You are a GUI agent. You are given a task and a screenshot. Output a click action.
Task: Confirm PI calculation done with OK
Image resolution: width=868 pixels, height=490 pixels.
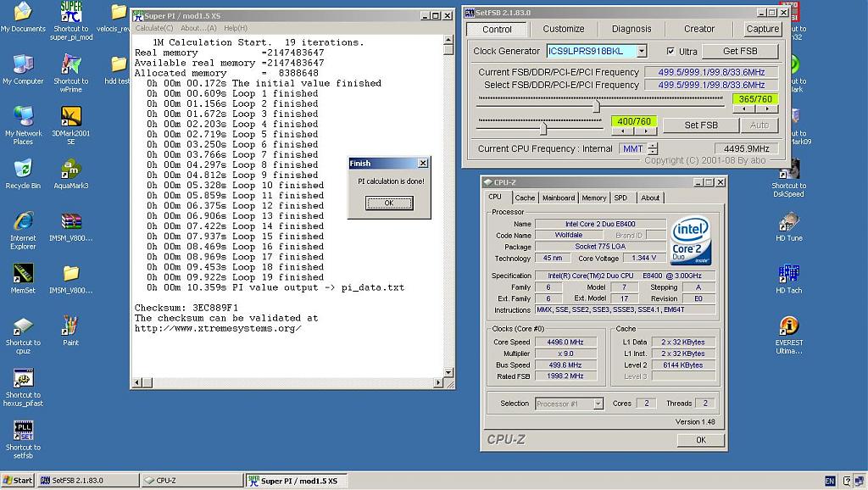click(389, 203)
